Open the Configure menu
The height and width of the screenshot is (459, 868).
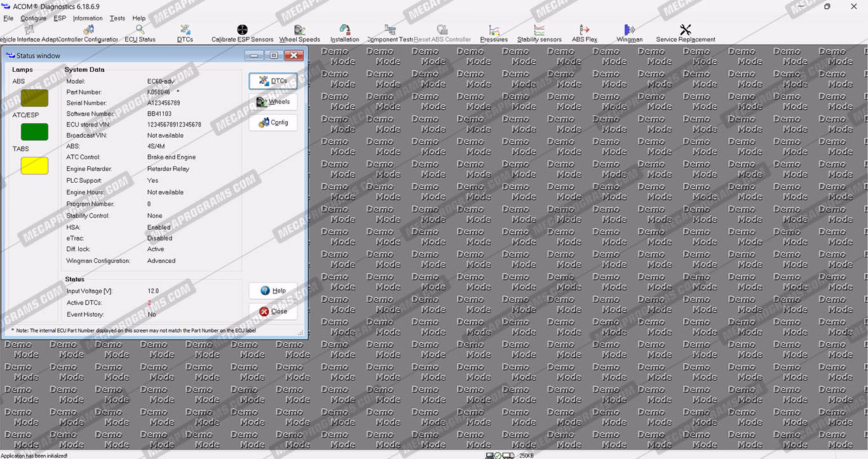coord(33,18)
